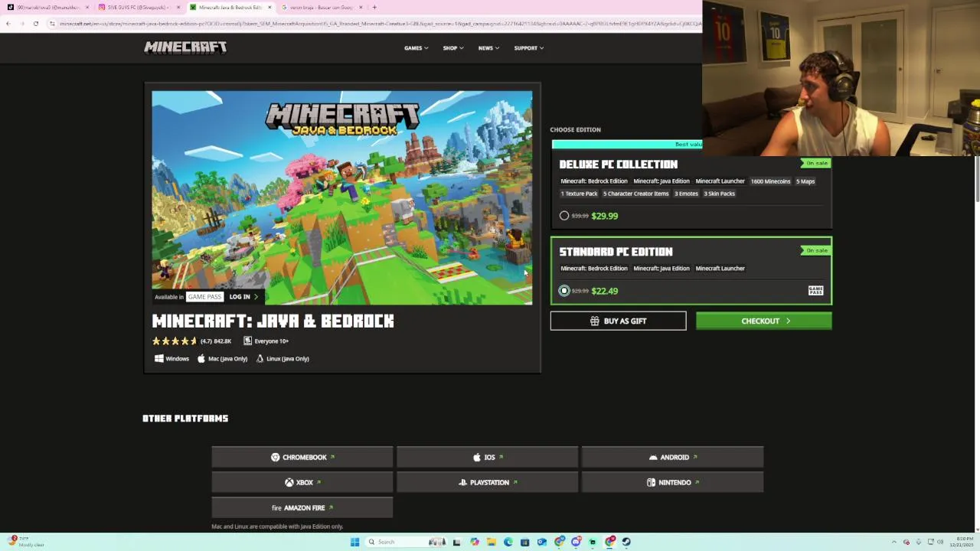Switch to the Google search tab

(x=320, y=8)
